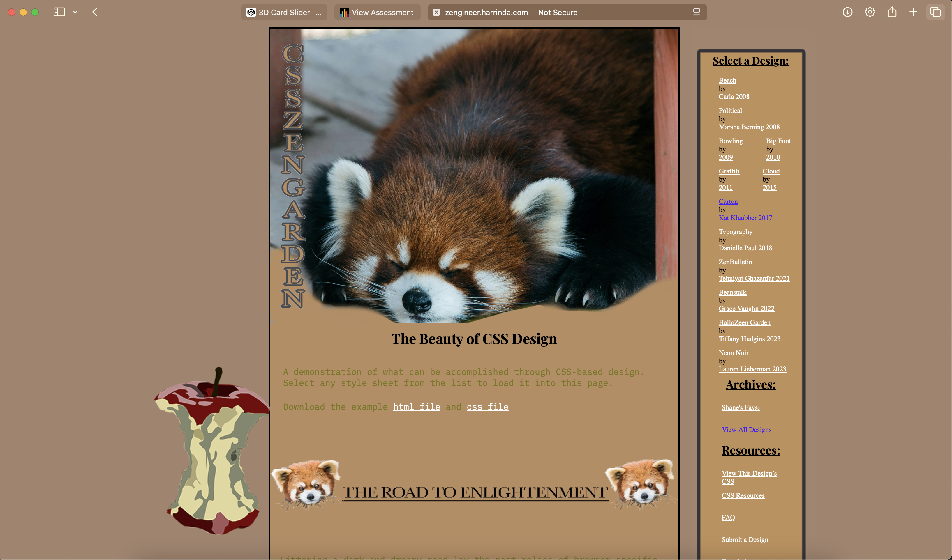
Task: Select the Cloud design link
Action: coord(771,171)
